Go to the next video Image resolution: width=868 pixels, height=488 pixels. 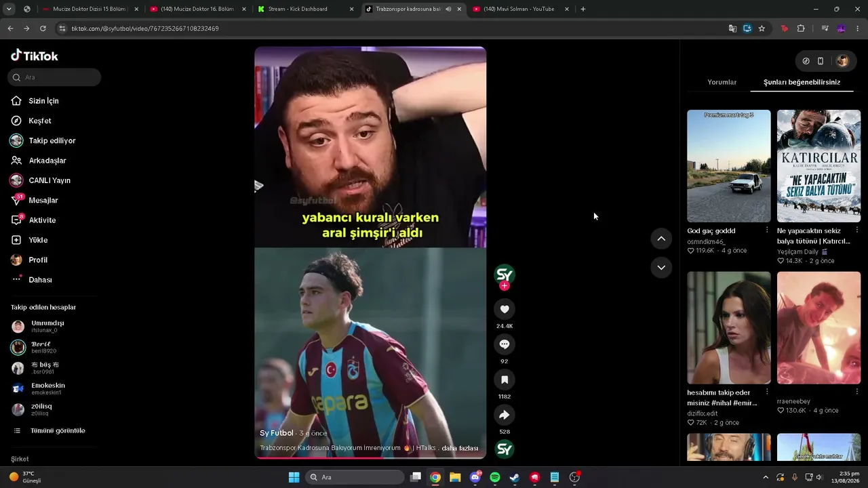[x=661, y=268]
